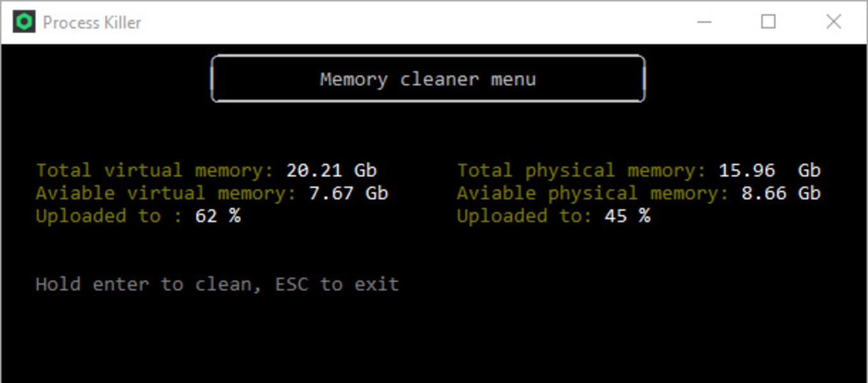Viewport: 868px width, 383px height.
Task: Click the Total physical memory label
Action: [581, 171]
